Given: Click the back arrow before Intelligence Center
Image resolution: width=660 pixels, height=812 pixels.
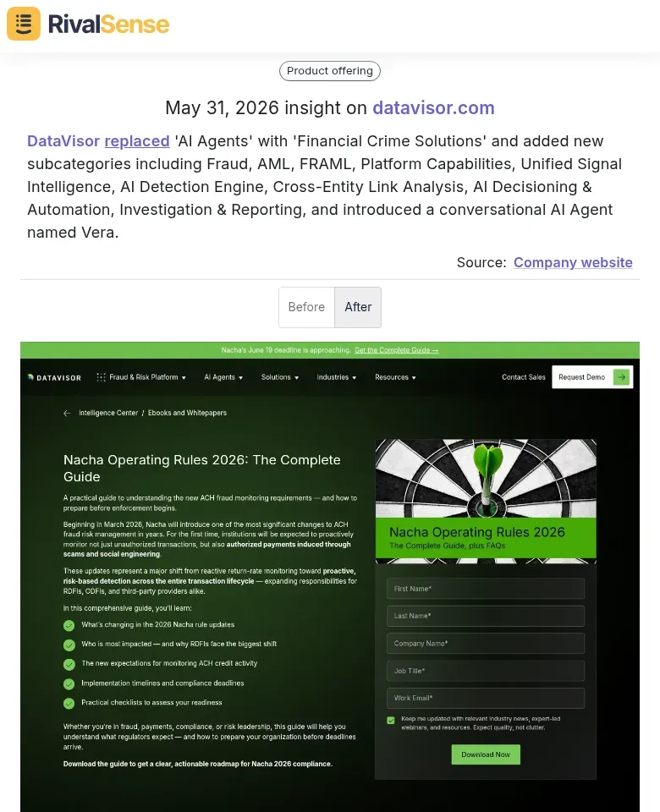Looking at the screenshot, I should point(67,414).
